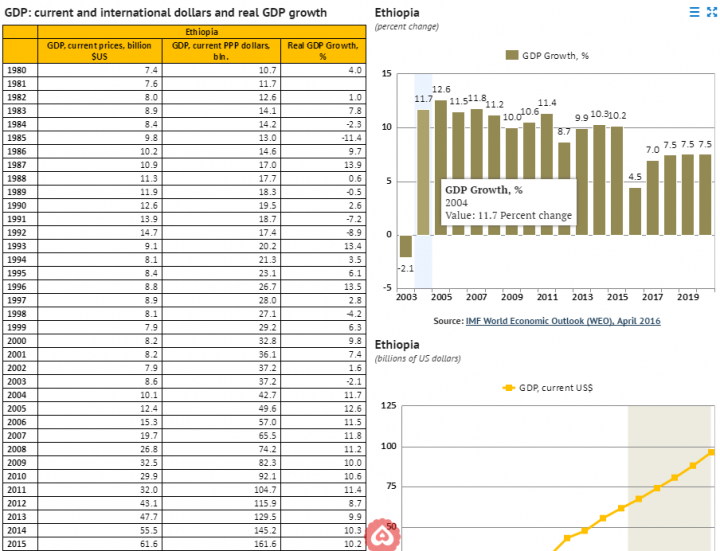Select the 1993 year row cell
This screenshot has width=720, height=551.
20,246
